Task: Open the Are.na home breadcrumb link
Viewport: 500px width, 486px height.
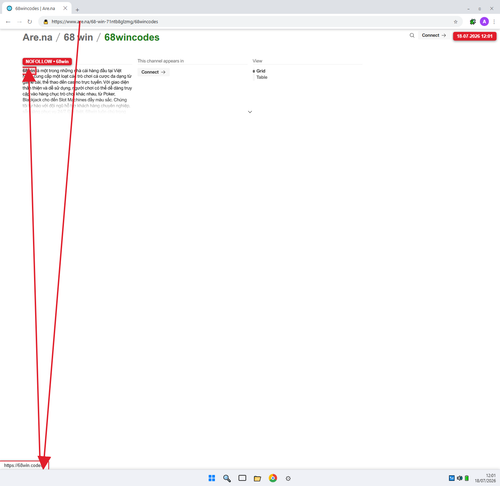Action: click(x=37, y=37)
